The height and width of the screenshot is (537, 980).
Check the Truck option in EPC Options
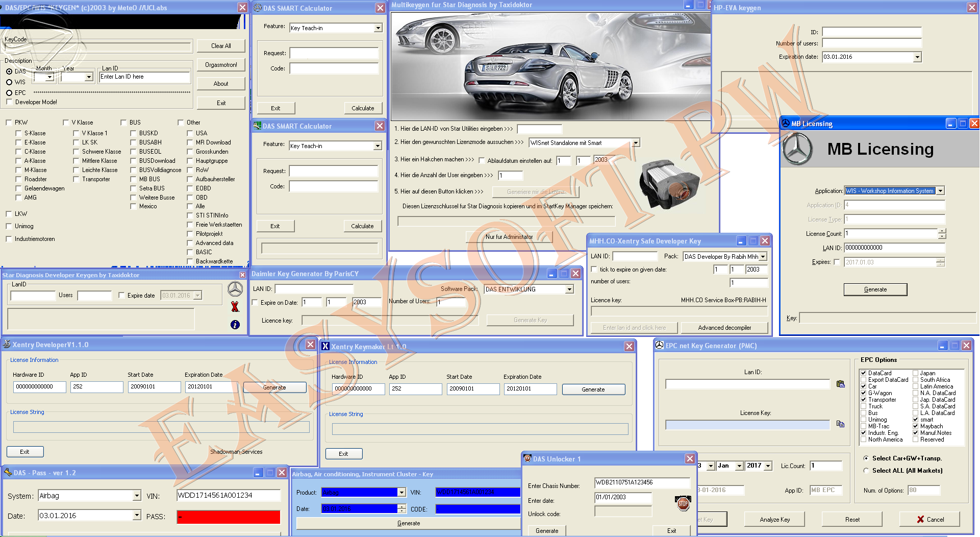tap(864, 406)
